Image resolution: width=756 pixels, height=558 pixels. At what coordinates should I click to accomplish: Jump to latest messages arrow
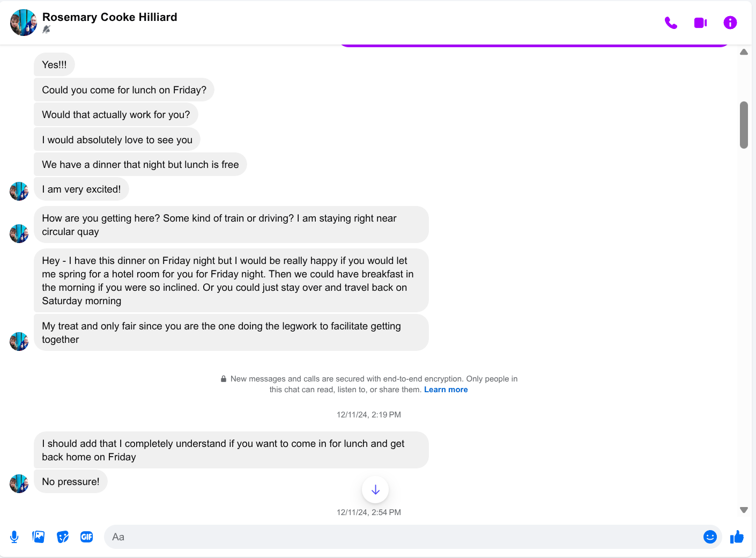375,489
